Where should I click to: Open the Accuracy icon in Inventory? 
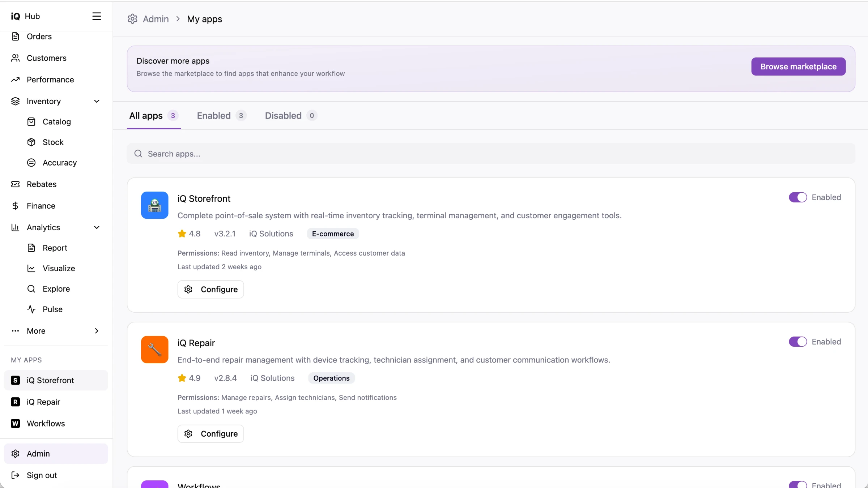(x=31, y=163)
